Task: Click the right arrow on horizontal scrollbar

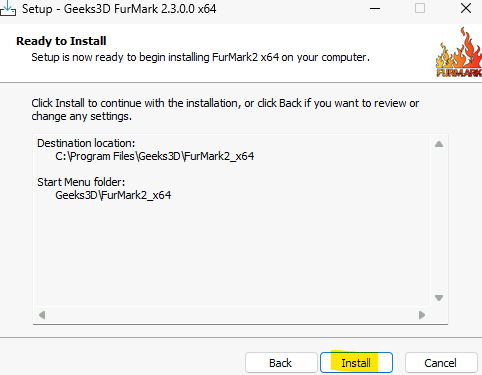Action: 422,315
